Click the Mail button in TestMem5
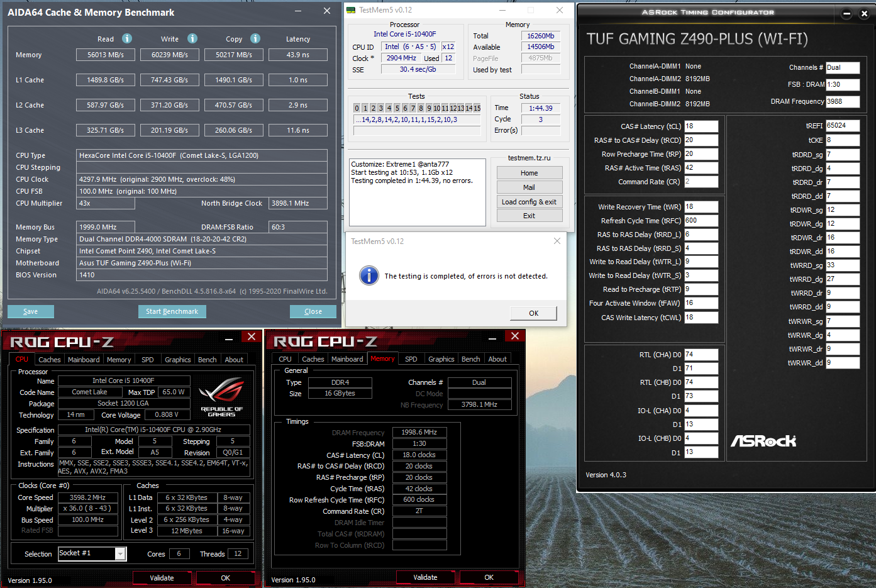 click(529, 187)
